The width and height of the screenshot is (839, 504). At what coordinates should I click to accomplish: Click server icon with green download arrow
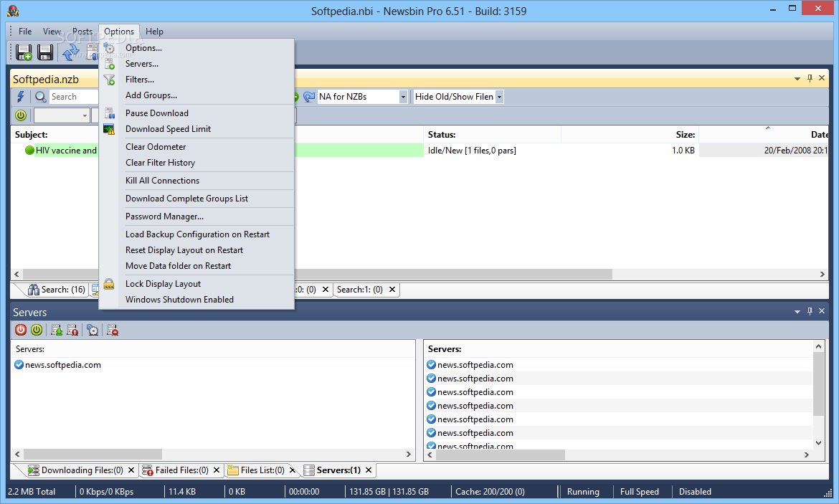[x=56, y=330]
